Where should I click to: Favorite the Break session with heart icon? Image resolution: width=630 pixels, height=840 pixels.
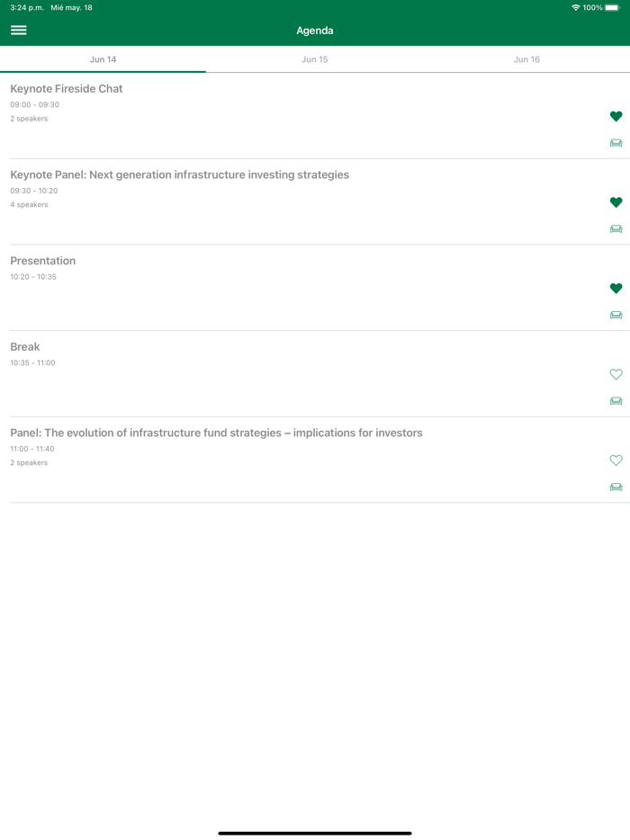[x=616, y=374]
